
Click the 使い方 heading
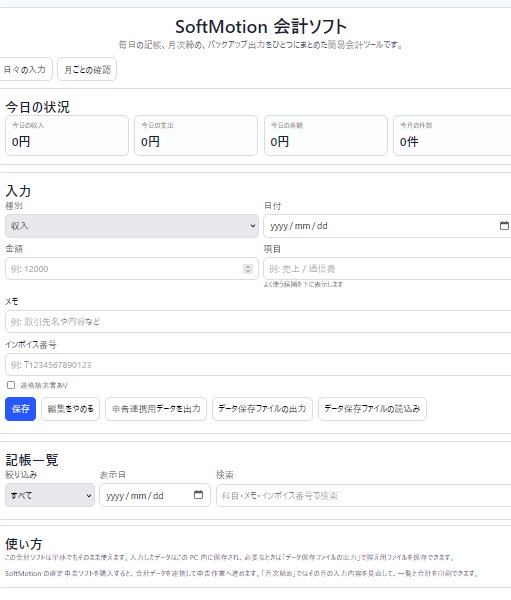click(x=24, y=544)
